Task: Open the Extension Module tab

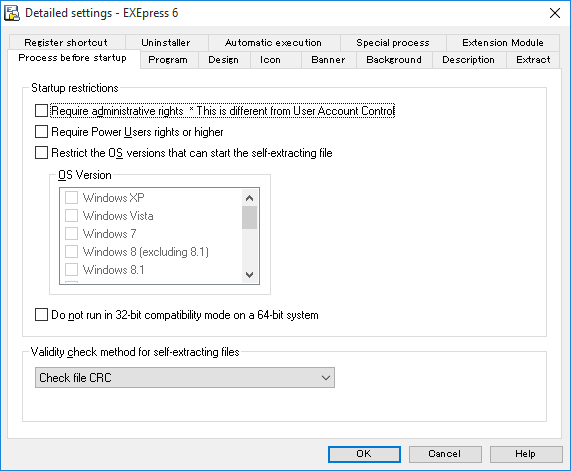Action: click(x=503, y=43)
